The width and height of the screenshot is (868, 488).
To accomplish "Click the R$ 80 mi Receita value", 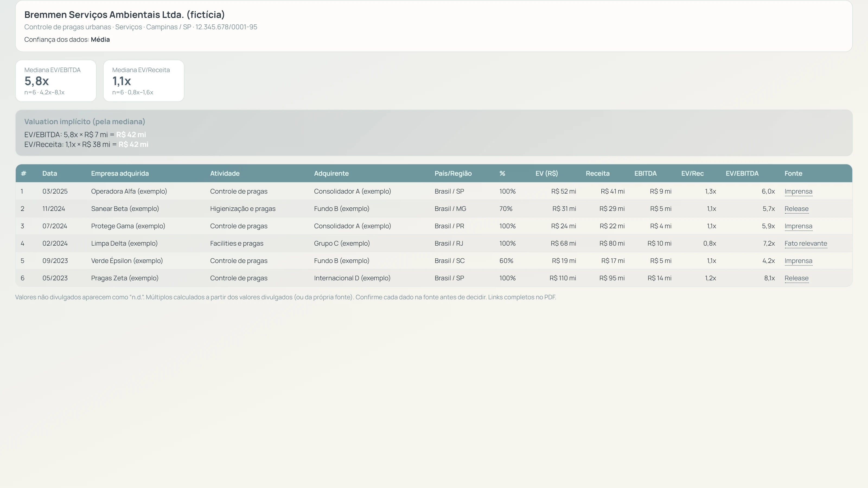I will 612,243.
